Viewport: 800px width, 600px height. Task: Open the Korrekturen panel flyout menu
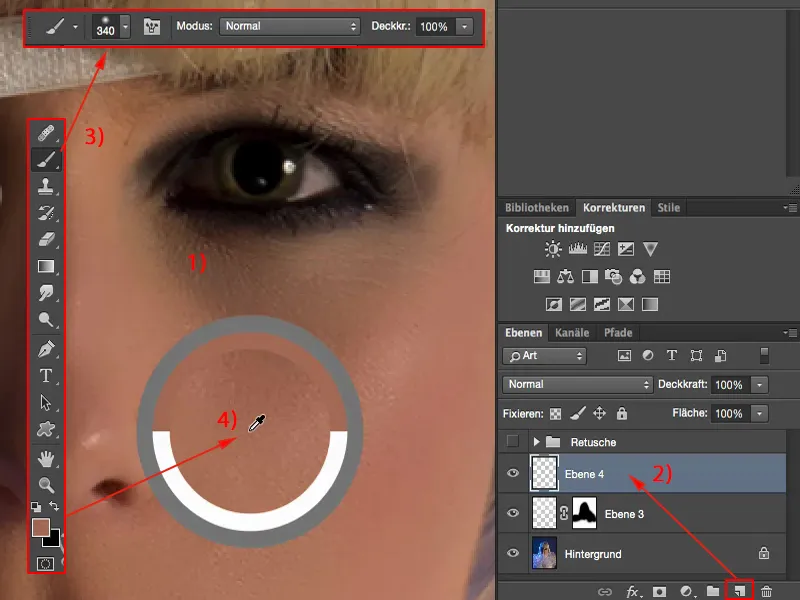point(790,208)
